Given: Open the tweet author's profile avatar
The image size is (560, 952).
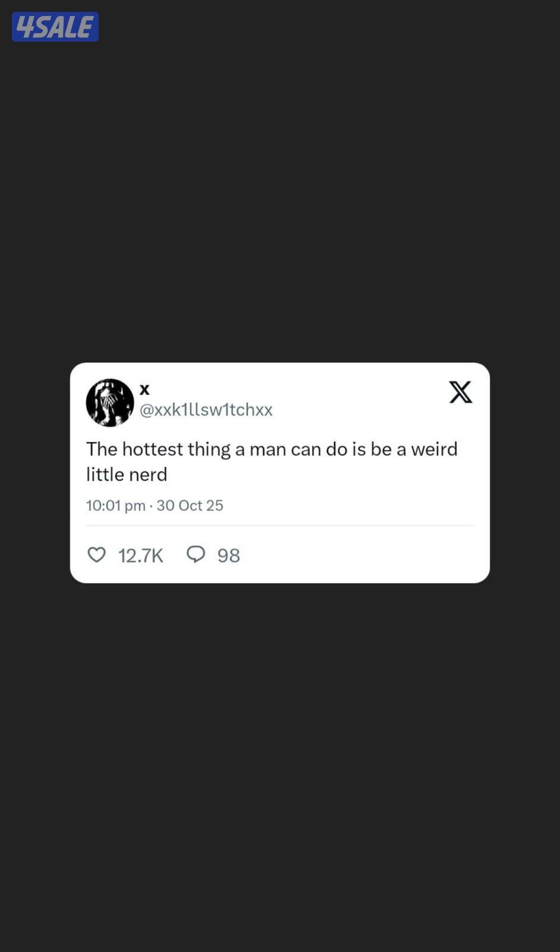Looking at the screenshot, I should point(110,403).
